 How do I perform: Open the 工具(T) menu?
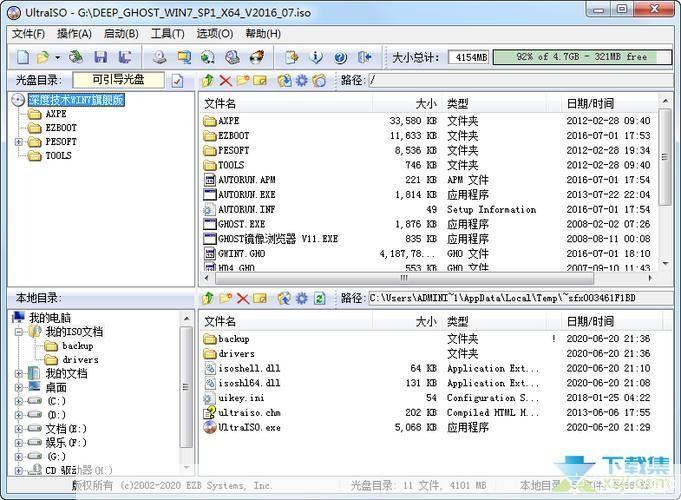click(x=168, y=34)
